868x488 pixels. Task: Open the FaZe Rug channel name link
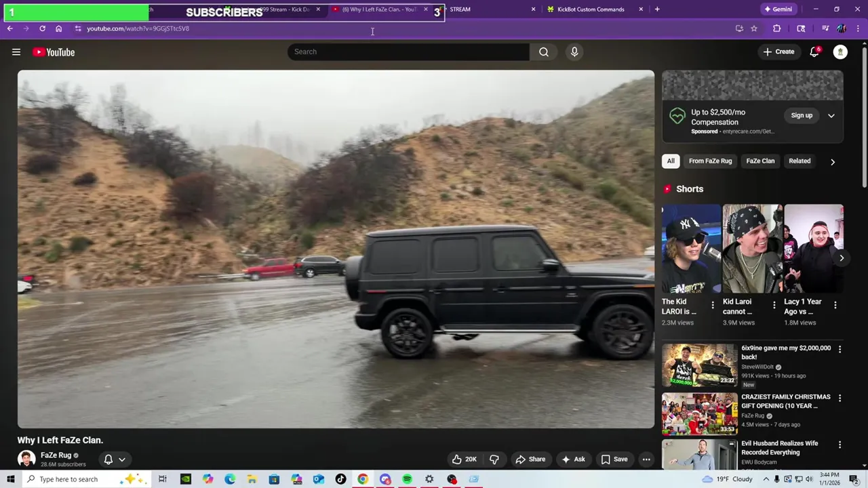tap(56, 455)
